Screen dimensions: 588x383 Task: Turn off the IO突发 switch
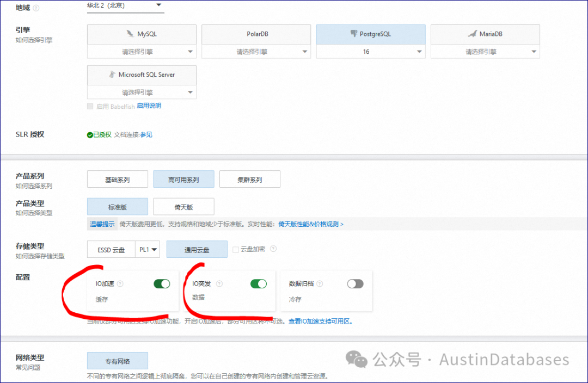[x=259, y=283]
